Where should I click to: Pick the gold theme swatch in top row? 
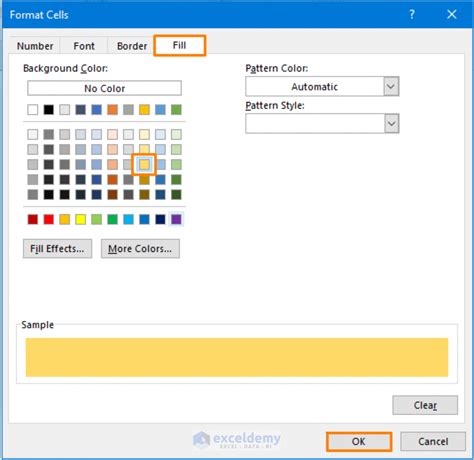coord(144,110)
